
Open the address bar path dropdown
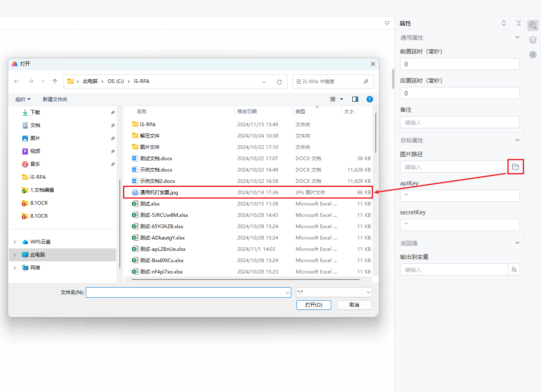click(x=264, y=82)
